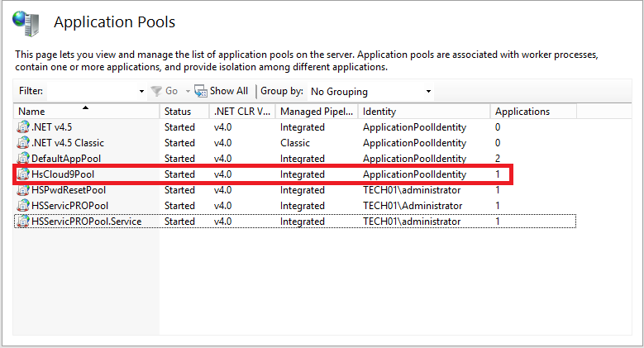
Task: Click the .NET v4.5 pool icon
Action: 24,127
